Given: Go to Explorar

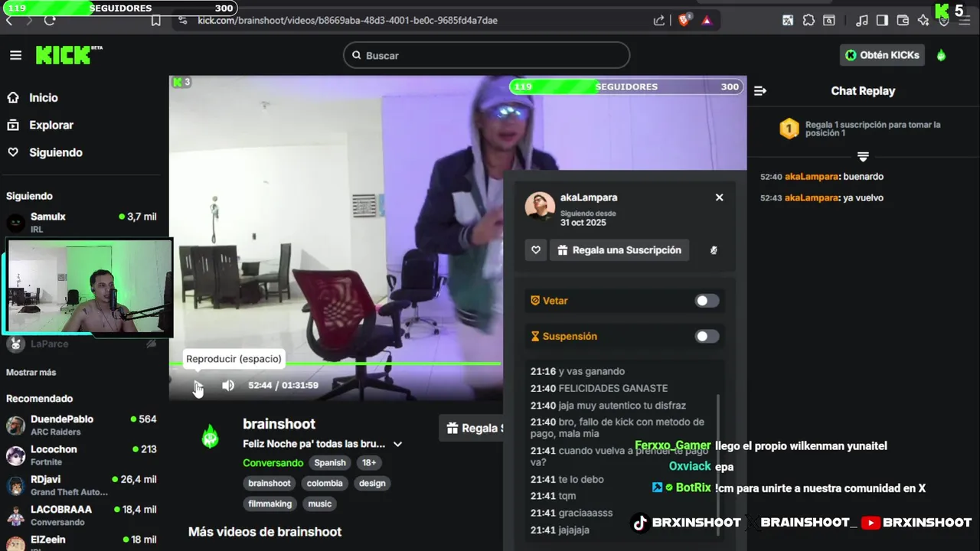Looking at the screenshot, I should click(x=51, y=125).
